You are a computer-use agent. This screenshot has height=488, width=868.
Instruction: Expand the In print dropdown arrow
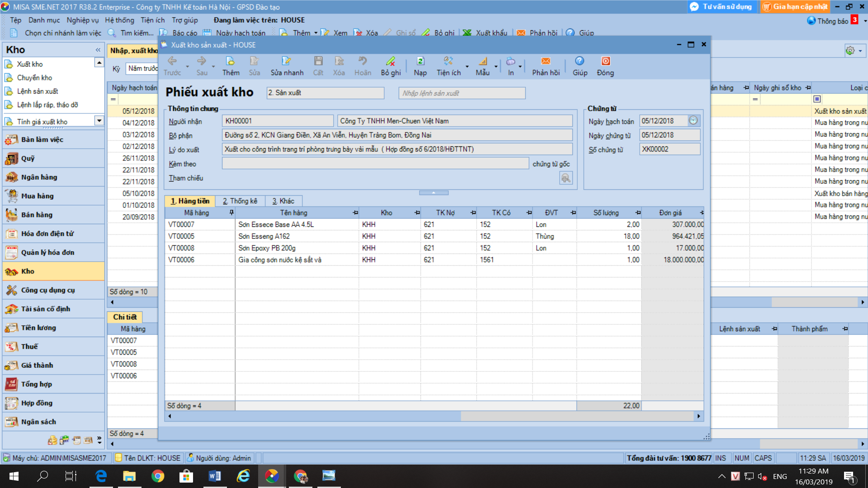pos(520,66)
